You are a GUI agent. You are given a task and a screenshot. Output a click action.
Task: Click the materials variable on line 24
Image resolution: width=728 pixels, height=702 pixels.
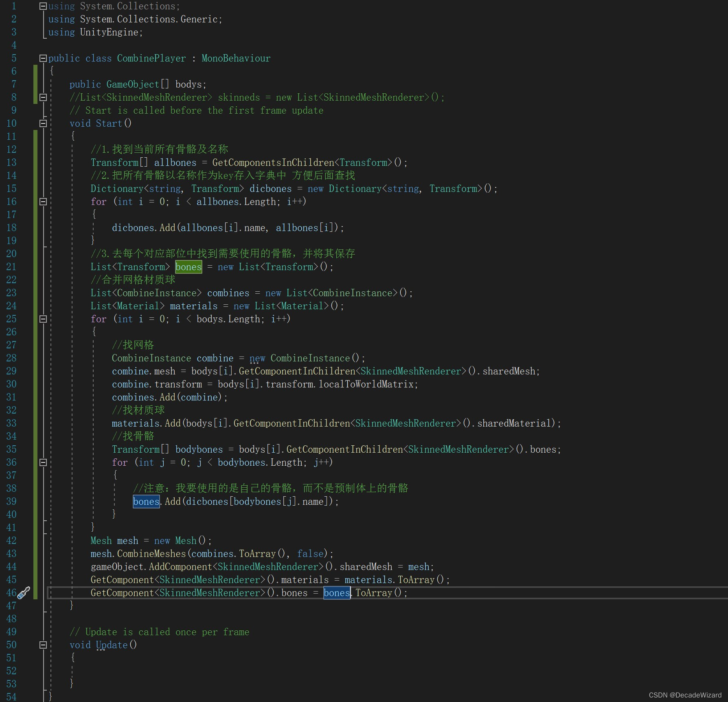click(193, 306)
